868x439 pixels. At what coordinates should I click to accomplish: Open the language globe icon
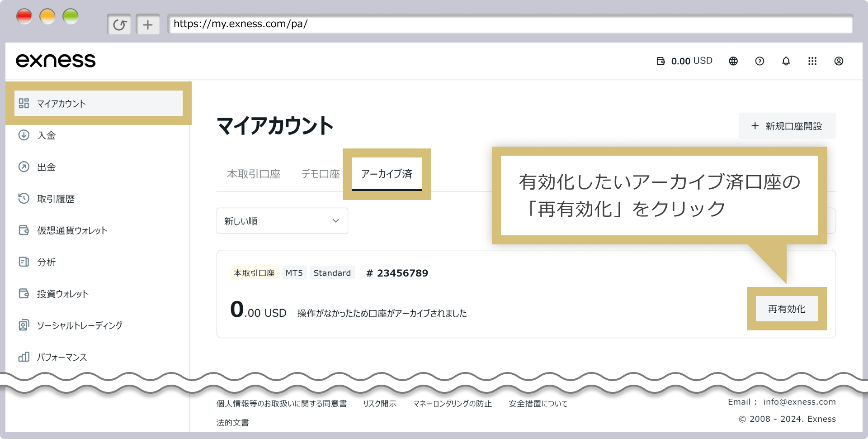coord(733,61)
